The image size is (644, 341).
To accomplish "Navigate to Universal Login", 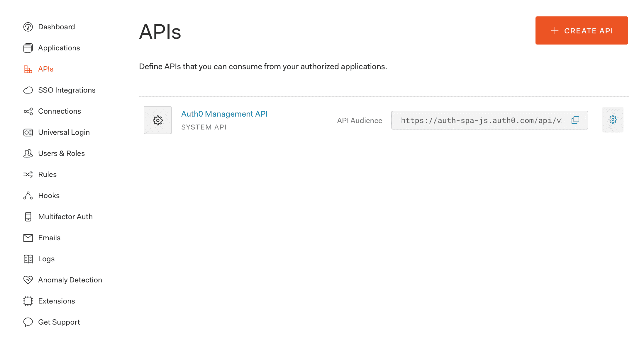I will [64, 132].
